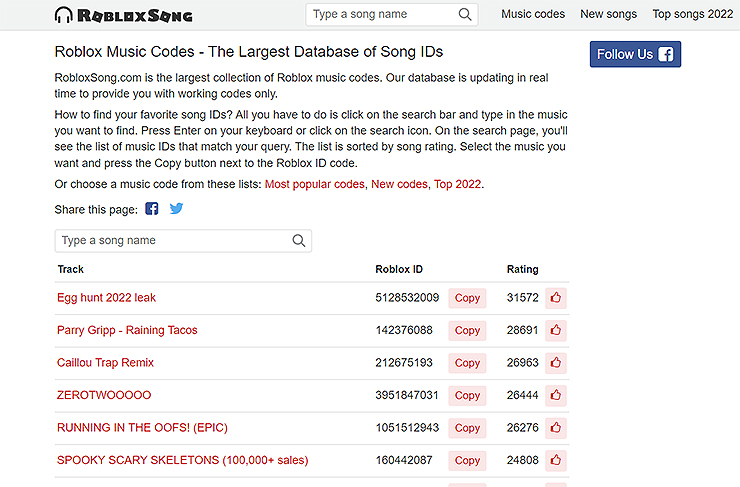This screenshot has height=487, width=740.
Task: Share the page via Facebook icon
Action: pos(151,209)
